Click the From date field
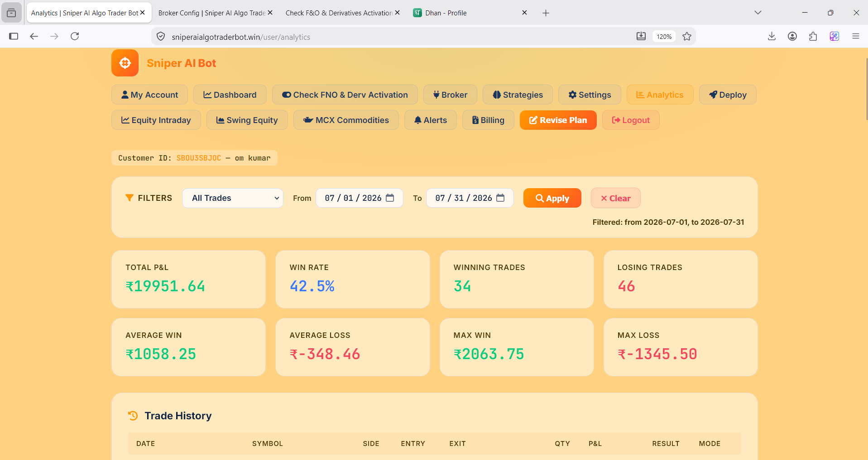This screenshot has height=460, width=868. [x=360, y=198]
